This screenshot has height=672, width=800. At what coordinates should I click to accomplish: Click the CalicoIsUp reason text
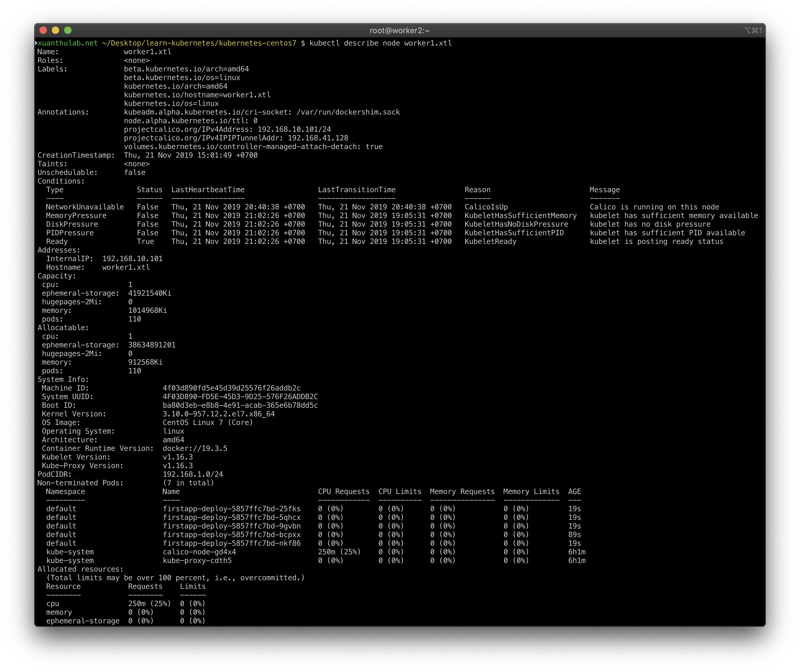(x=486, y=207)
